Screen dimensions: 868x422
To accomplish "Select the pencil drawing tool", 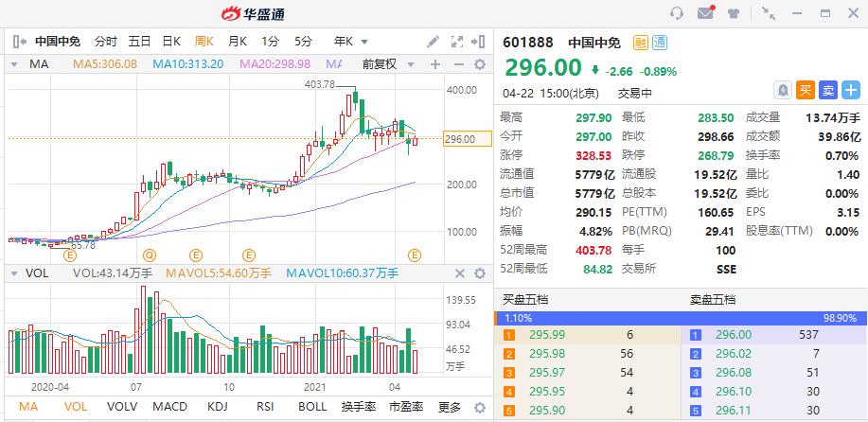I will (434, 41).
